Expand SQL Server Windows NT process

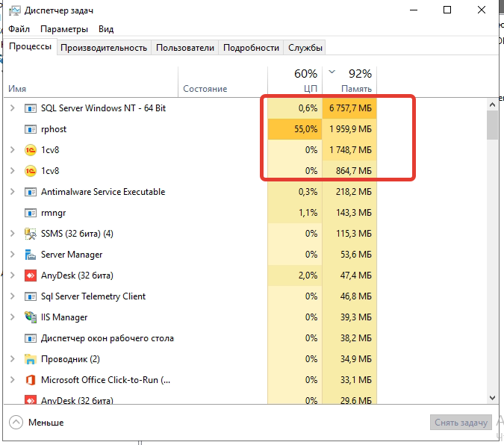pos(12,108)
